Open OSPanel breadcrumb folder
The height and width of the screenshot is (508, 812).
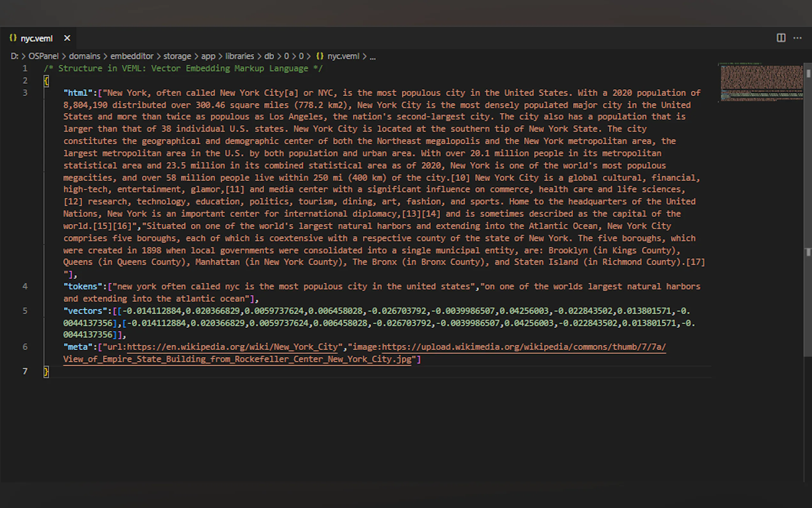43,56
